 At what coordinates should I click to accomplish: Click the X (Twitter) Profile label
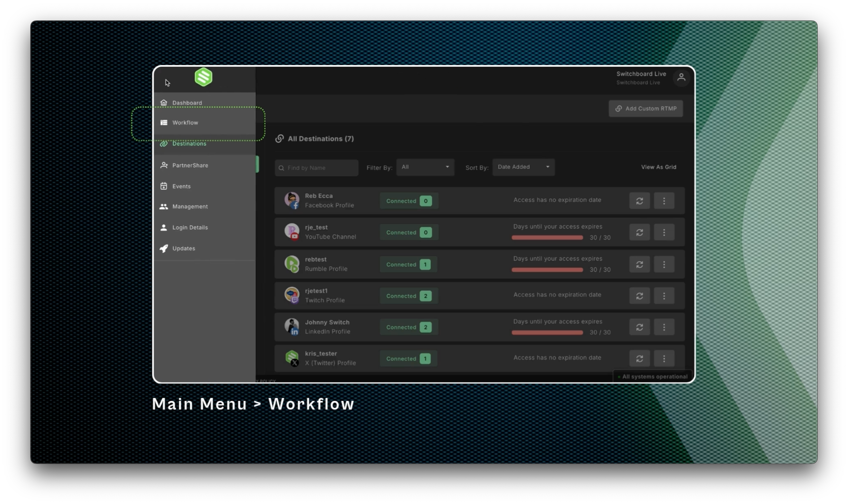click(x=330, y=363)
